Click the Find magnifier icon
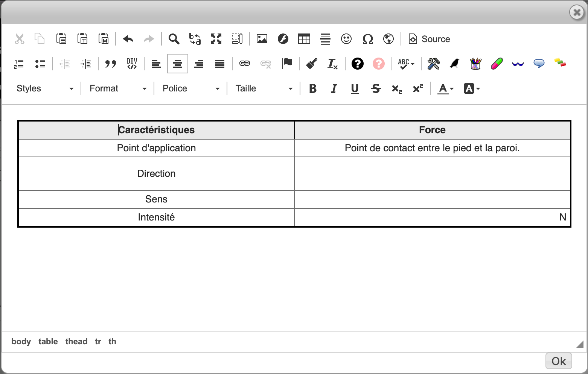This screenshot has height=374, width=588. tap(174, 39)
